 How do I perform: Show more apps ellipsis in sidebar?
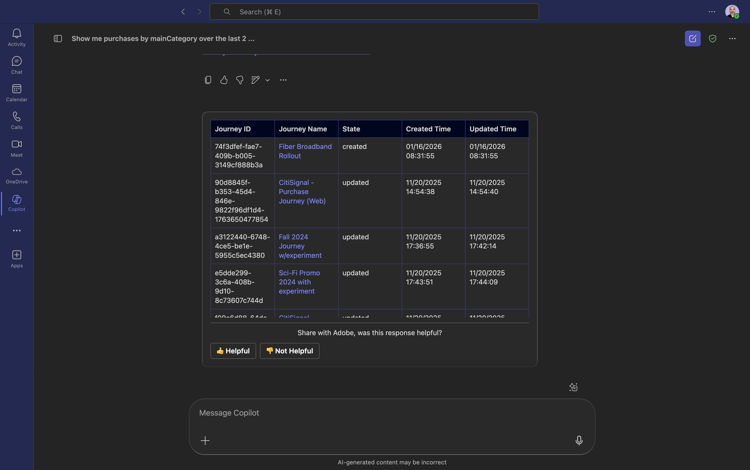click(x=17, y=230)
